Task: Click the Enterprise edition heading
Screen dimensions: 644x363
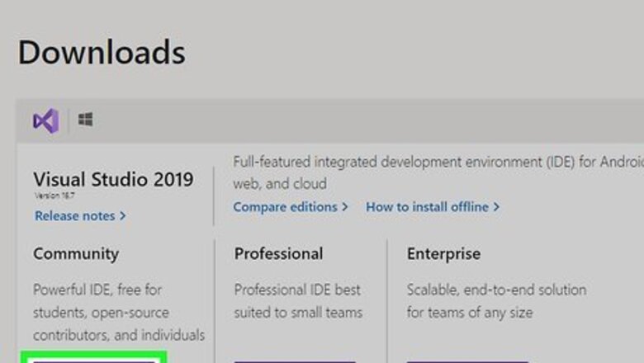Action: tap(443, 254)
